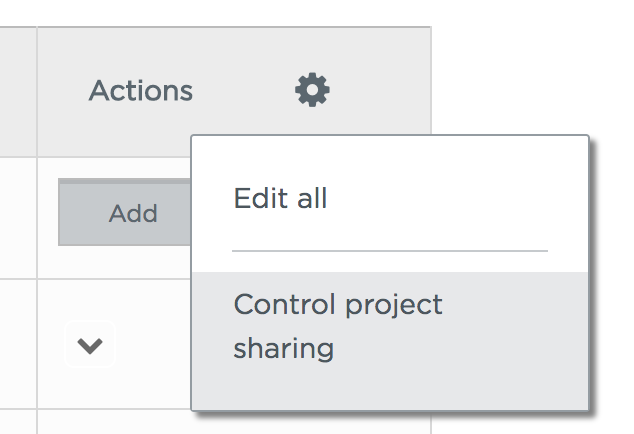Close the popup via the gear icon
This screenshot has width=634, height=434.
click(x=312, y=90)
